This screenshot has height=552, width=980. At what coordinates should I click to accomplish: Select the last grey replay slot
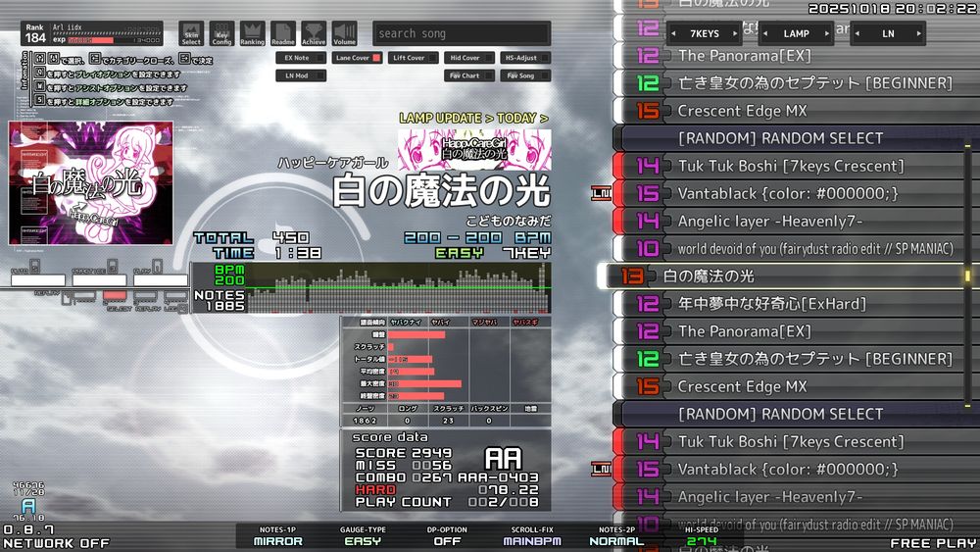176,296
